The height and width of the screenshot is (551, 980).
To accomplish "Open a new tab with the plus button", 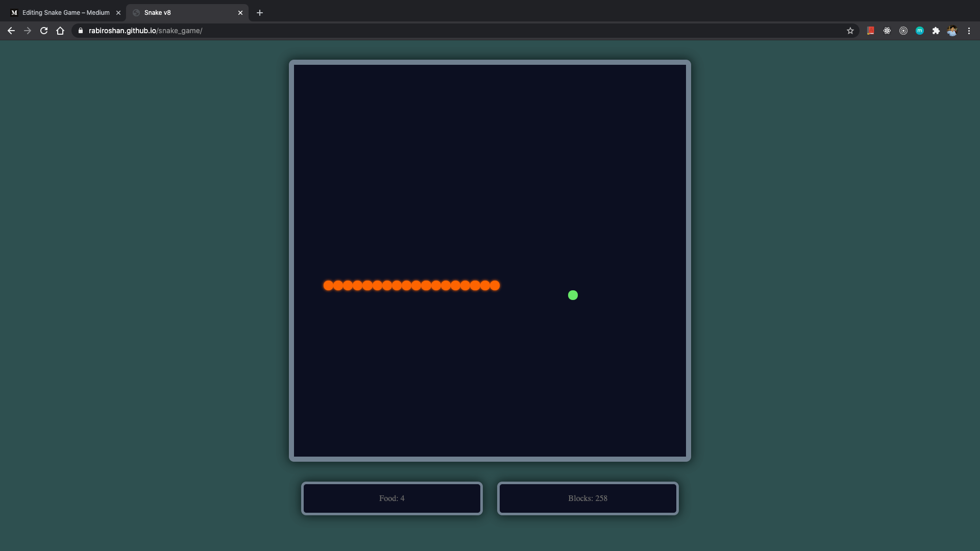I will (x=260, y=13).
